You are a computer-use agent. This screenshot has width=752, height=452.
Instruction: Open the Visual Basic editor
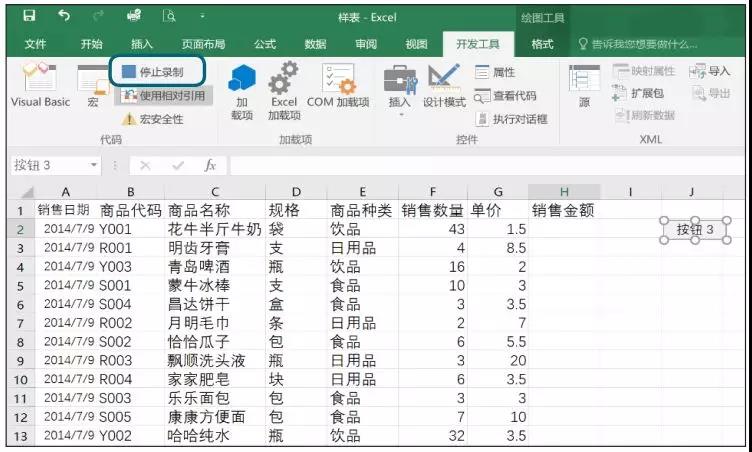click(x=40, y=85)
